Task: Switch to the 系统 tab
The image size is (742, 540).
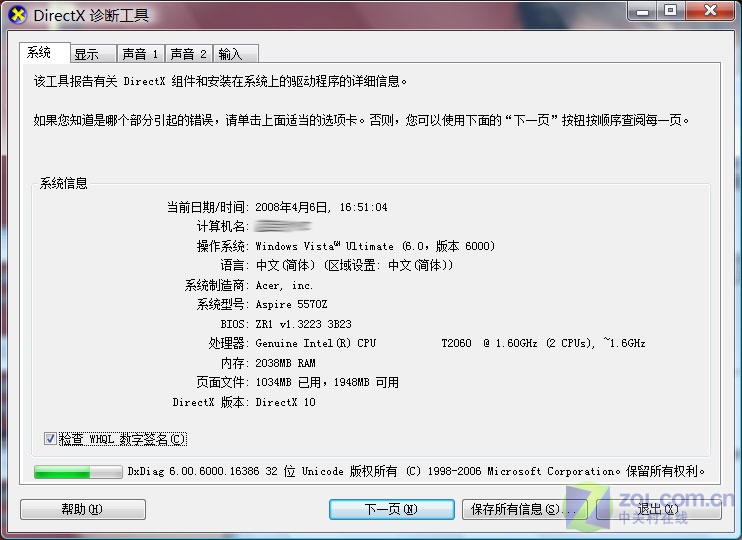Action: pos(44,52)
